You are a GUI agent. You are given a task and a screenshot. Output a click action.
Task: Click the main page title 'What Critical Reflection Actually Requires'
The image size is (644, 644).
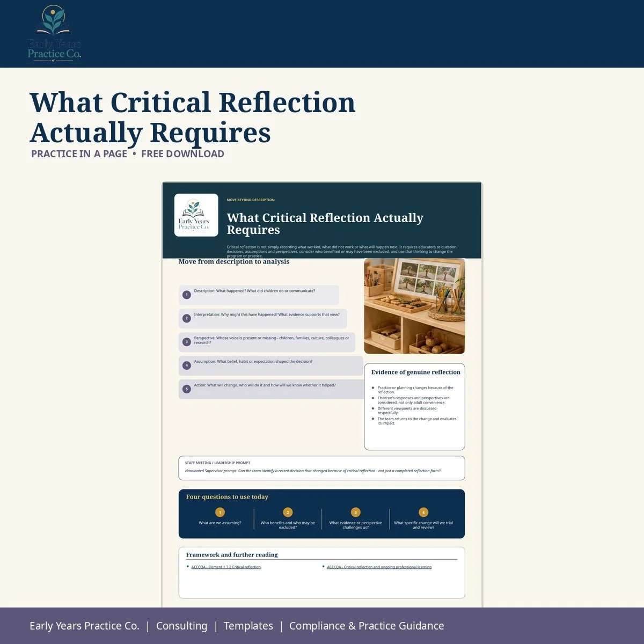193,117
